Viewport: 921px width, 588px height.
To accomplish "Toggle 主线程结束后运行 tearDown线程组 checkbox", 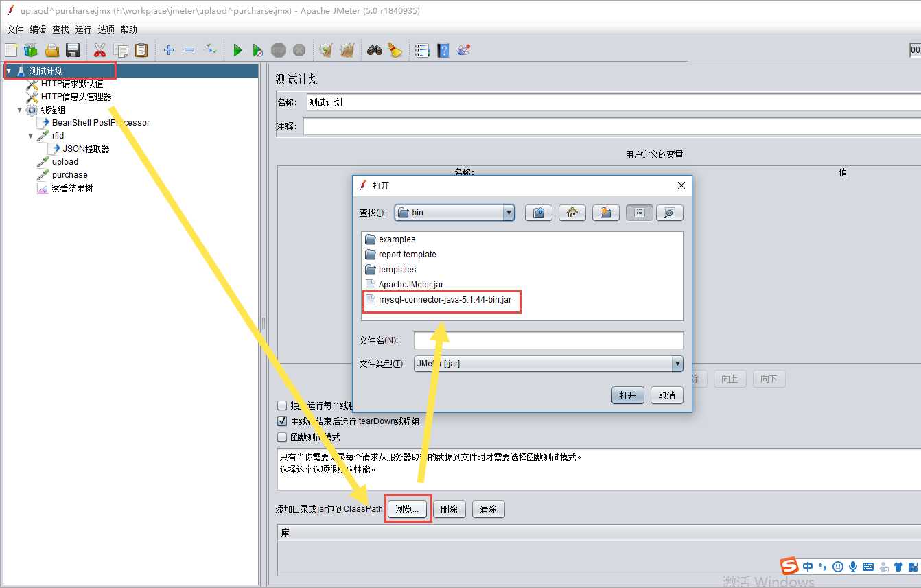I will point(282,421).
